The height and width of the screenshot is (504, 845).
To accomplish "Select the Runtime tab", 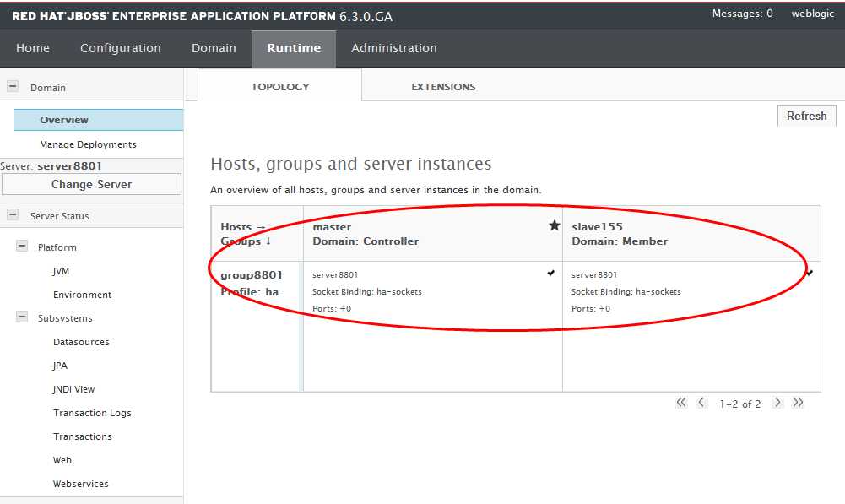I will [294, 48].
